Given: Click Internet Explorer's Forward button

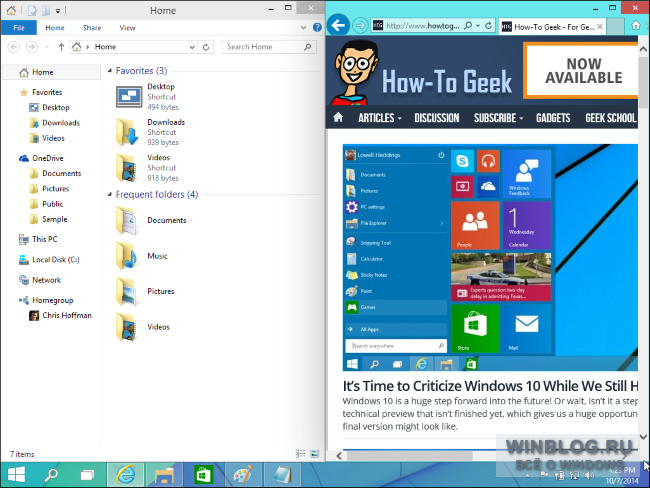Looking at the screenshot, I should (360, 26).
